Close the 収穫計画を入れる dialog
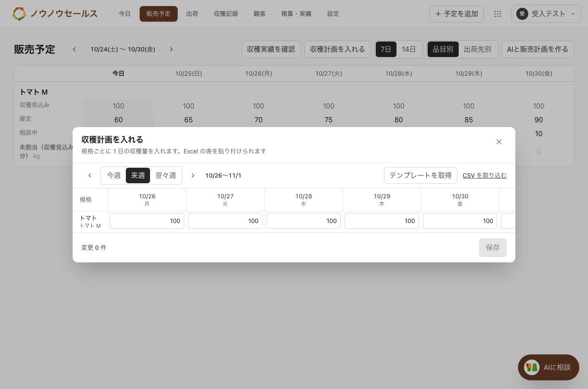 tap(499, 142)
